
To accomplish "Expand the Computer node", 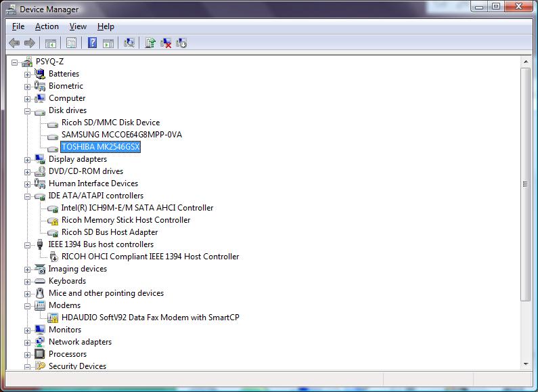I will pos(28,99).
